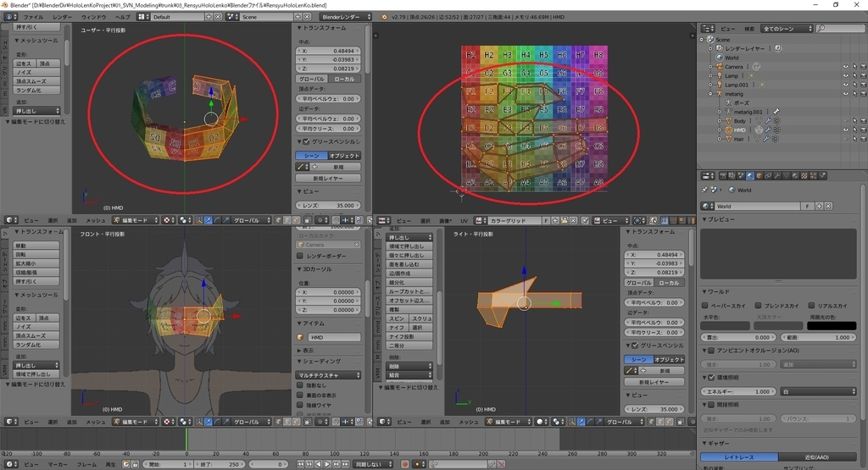This screenshot has width=868, height=470.
Task: Click the red auto-keyframe record button
Action: [x=405, y=464]
